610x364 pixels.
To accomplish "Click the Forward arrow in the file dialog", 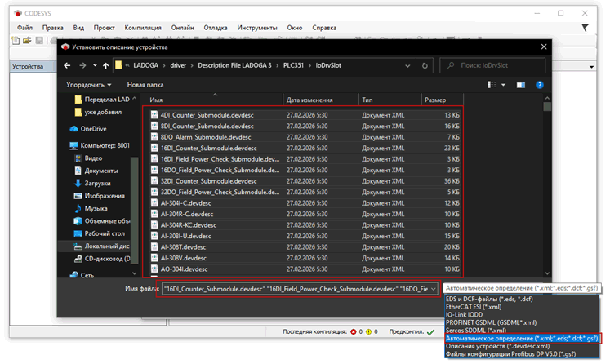I will (x=82, y=66).
